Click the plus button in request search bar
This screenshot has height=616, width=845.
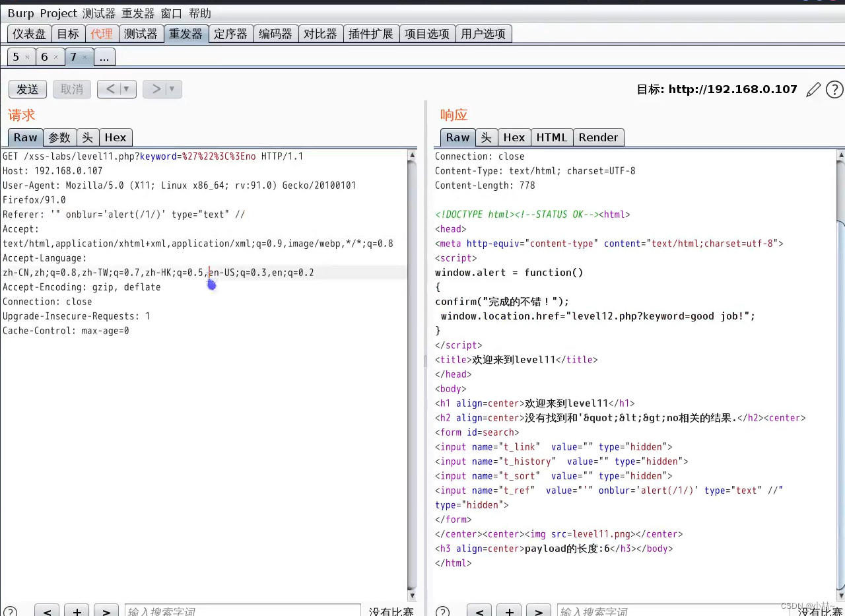[77, 611]
